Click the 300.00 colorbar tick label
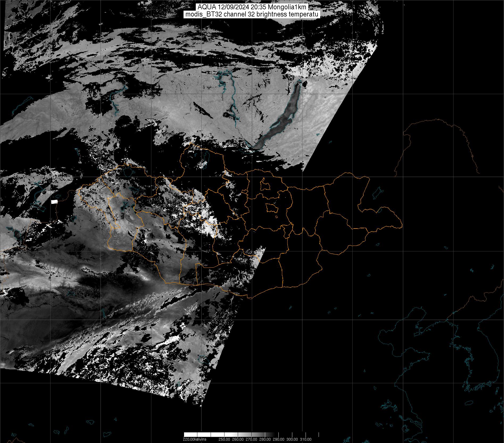The height and width of the screenshot is (443, 504). tap(292, 439)
